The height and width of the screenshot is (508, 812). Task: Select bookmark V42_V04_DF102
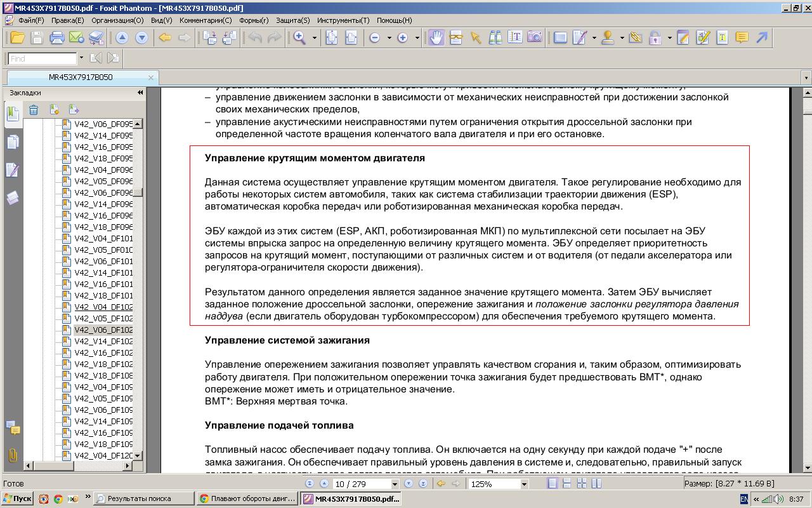pyautogui.click(x=103, y=307)
